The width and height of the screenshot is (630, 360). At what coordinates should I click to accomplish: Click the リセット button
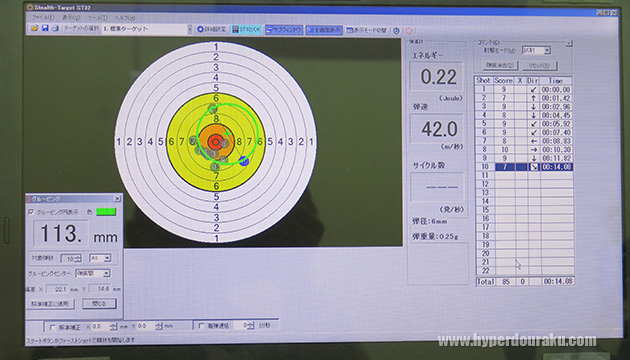pos(539,65)
